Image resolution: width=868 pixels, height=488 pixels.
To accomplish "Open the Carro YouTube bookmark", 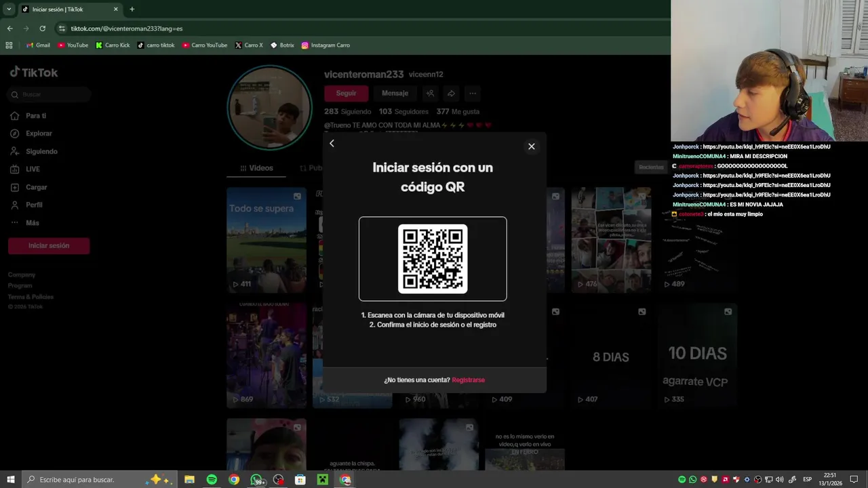I will click(x=205, y=45).
